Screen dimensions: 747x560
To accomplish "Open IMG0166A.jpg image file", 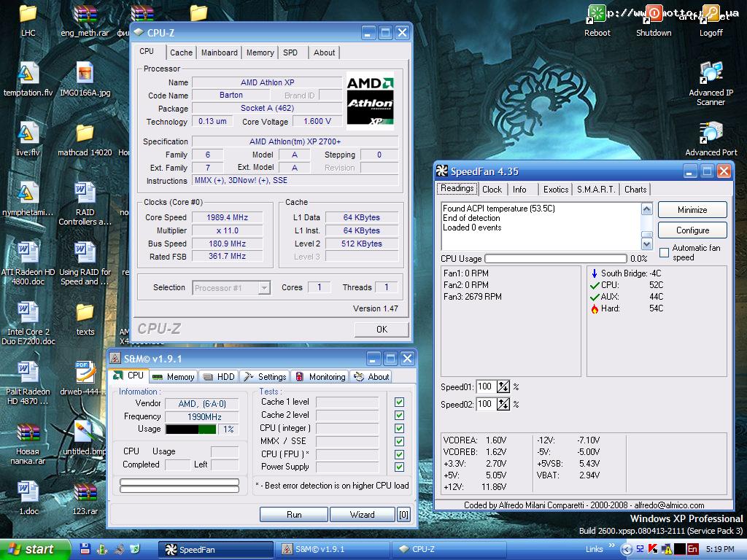I will click(x=85, y=79).
